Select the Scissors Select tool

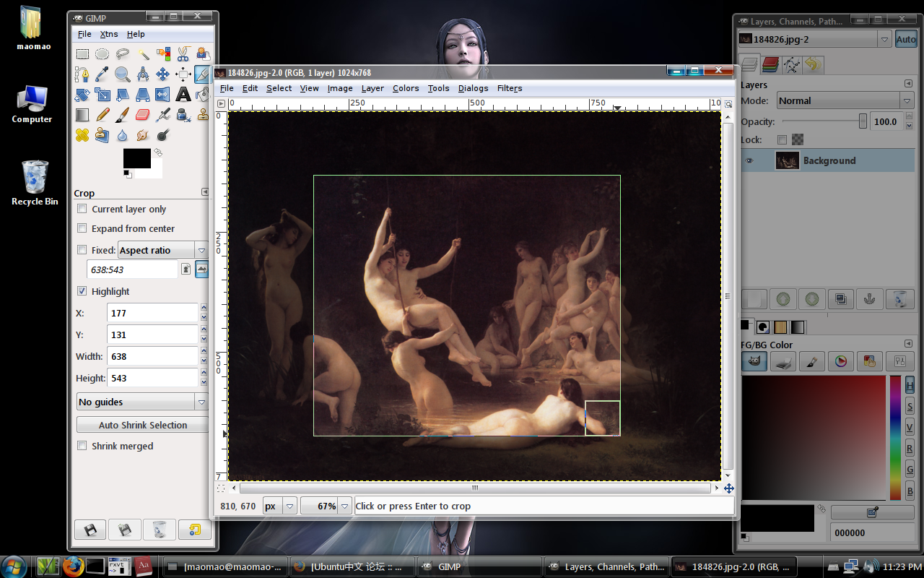pyautogui.click(x=183, y=54)
